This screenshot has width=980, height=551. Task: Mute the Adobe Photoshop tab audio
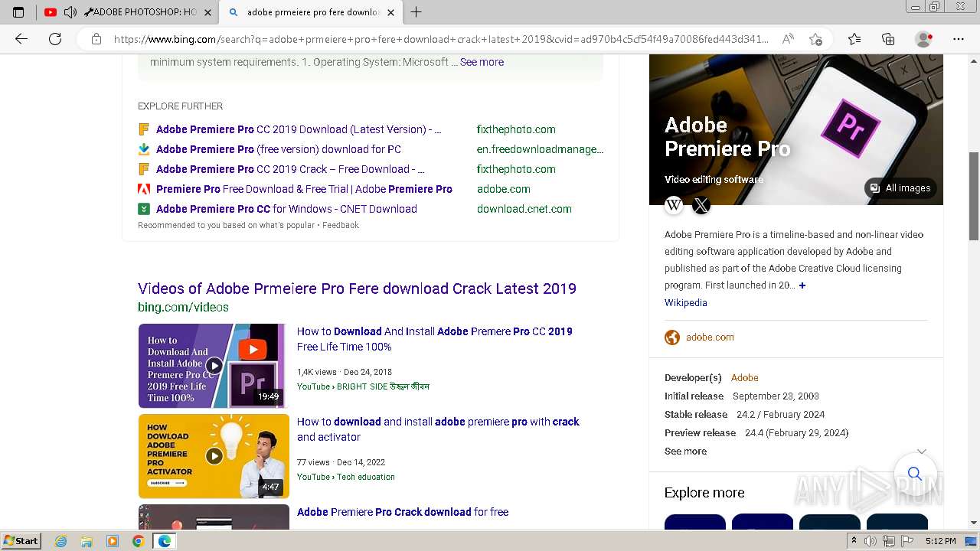(70, 12)
